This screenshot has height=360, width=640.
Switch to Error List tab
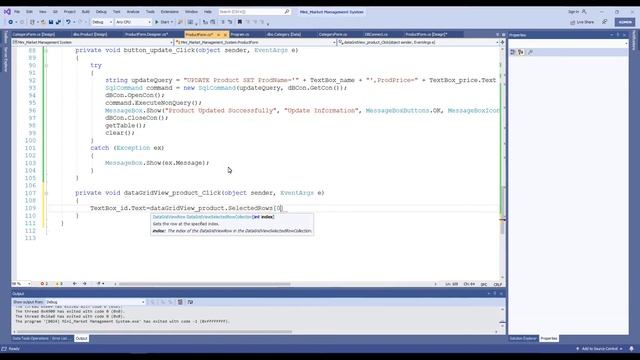pos(62,338)
